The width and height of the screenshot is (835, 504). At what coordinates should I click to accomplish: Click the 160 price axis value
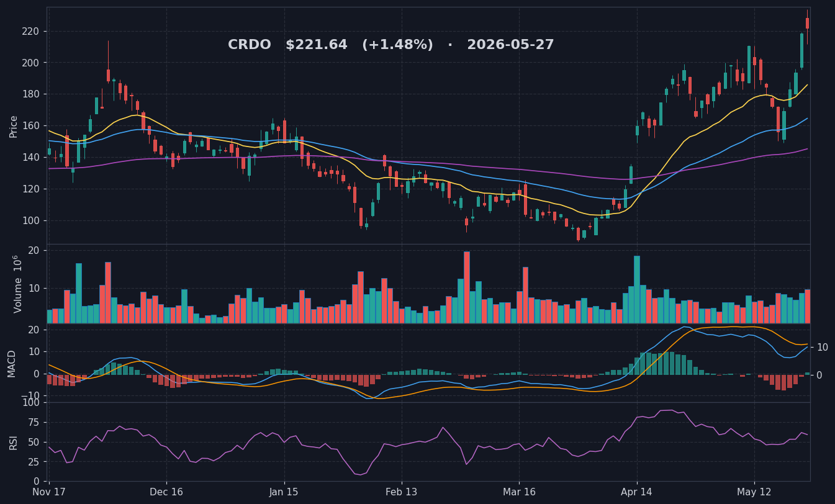30,126
